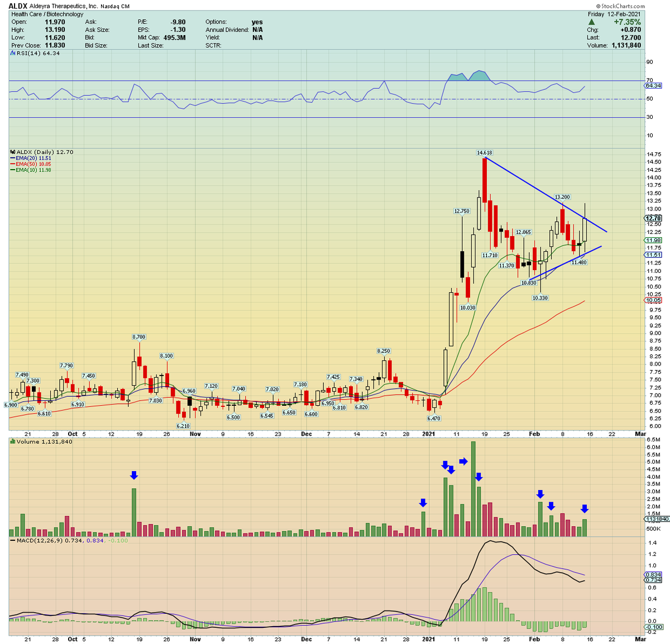Toggle the highlighted 64.34 RSI value label

click(652, 86)
